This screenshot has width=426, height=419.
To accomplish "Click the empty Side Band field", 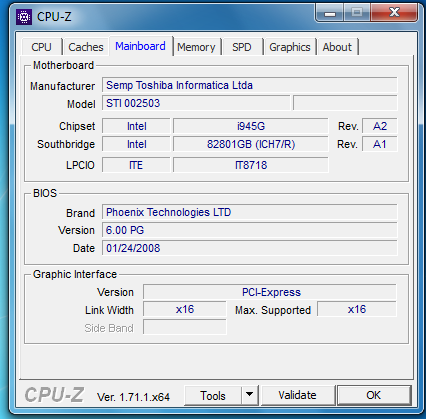I will coord(185,327).
